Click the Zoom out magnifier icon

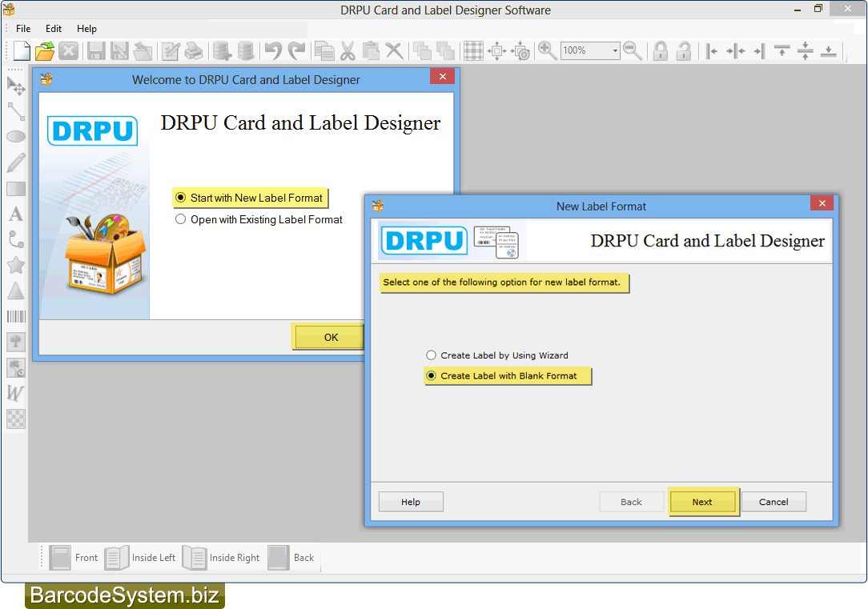tap(632, 51)
